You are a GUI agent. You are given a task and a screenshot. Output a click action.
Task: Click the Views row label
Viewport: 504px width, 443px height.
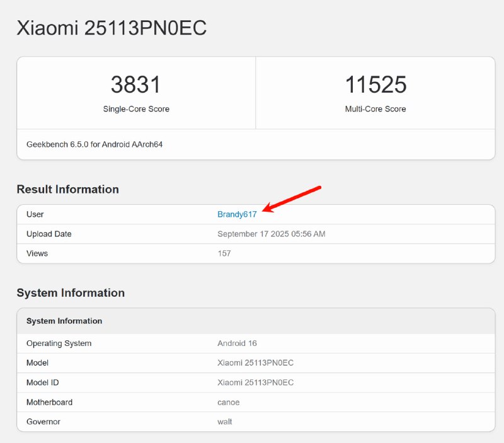click(37, 254)
